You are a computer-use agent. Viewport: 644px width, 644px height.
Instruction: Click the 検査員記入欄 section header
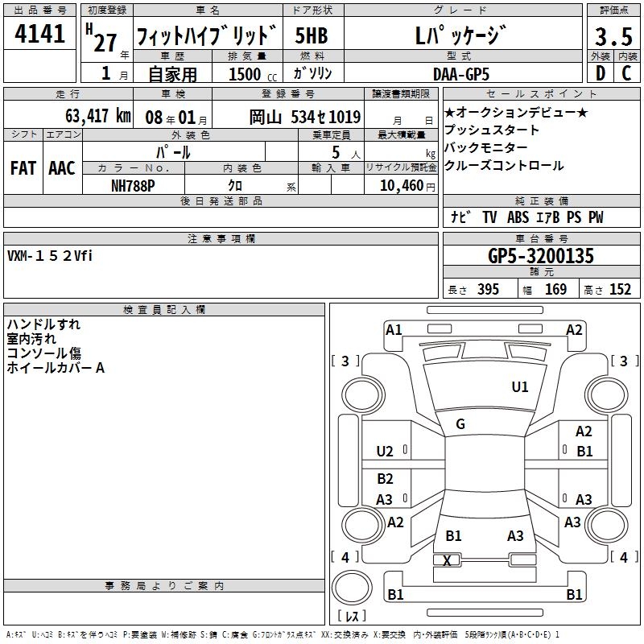point(164,310)
